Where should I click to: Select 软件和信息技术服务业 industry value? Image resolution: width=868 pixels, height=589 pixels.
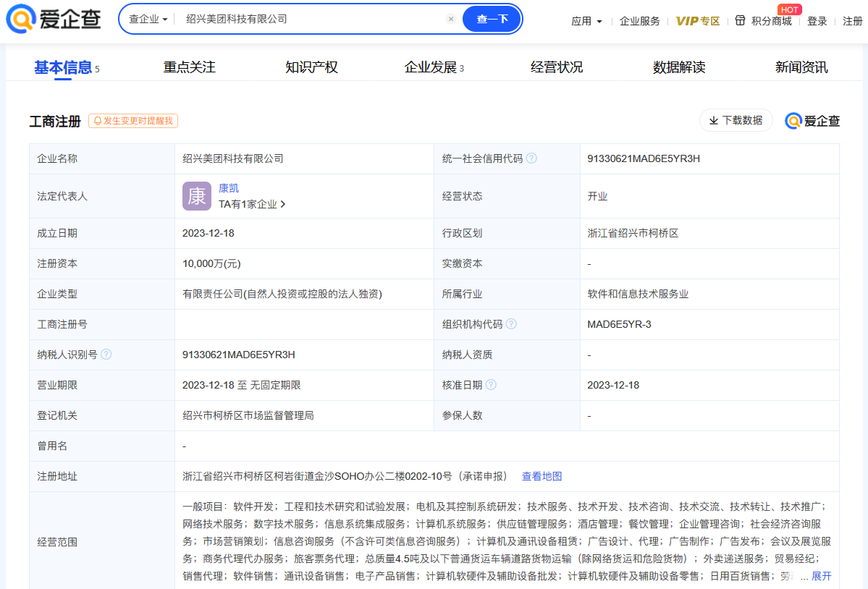click(x=638, y=294)
